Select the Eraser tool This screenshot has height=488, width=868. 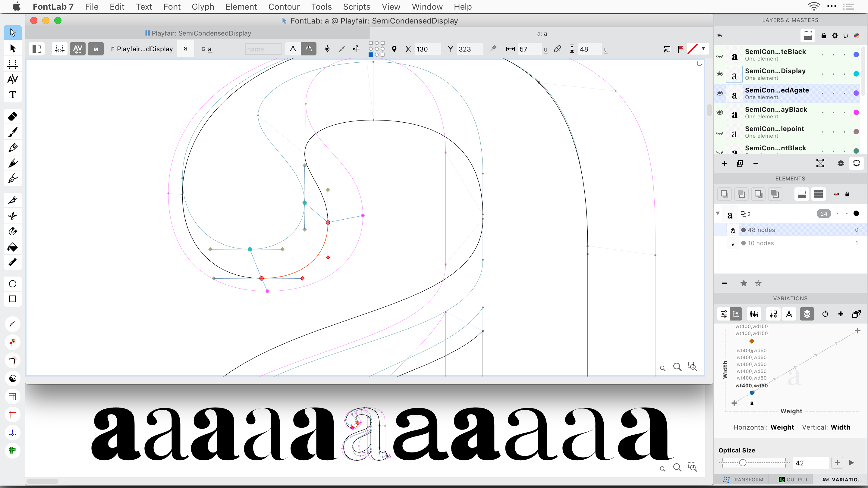pos(12,116)
